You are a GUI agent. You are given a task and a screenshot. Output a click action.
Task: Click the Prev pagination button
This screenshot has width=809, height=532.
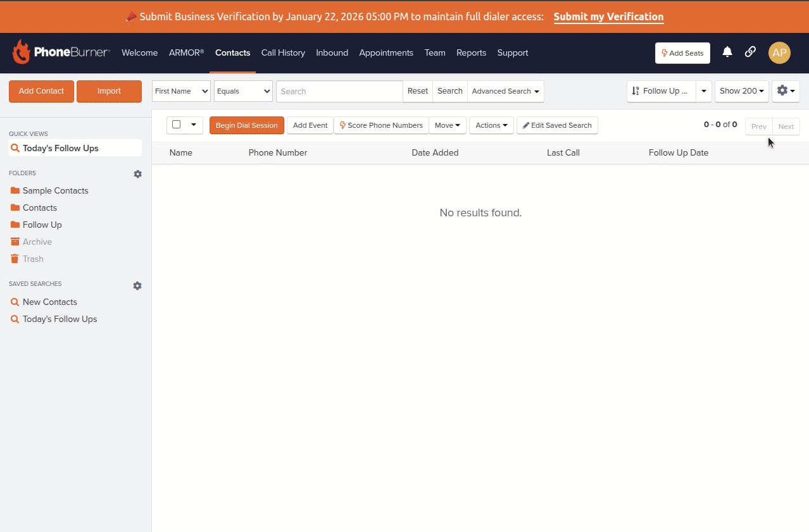pos(759,127)
